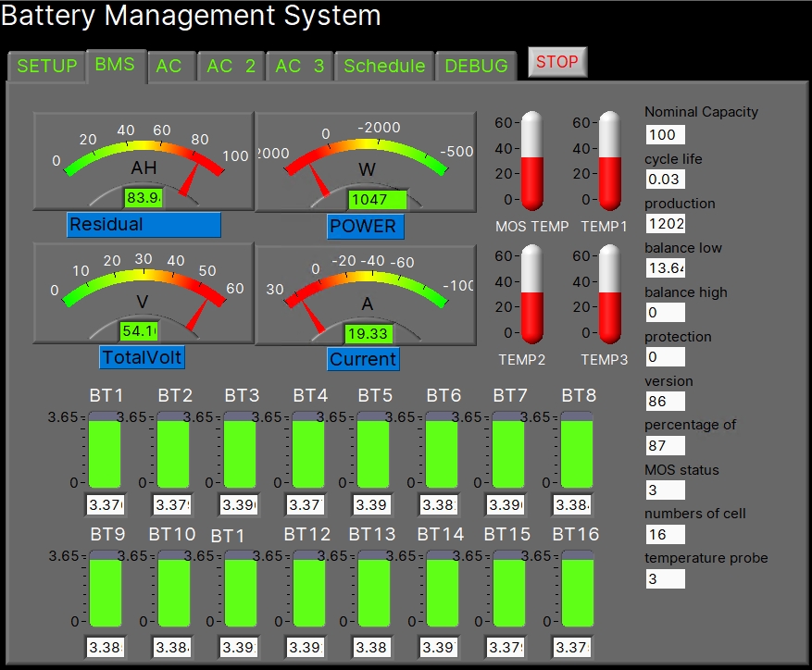The image size is (812, 670).
Task: Select the BT16 voltage value box
Action: [573, 647]
